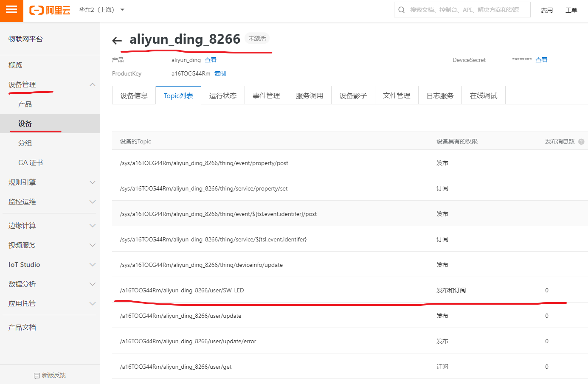Open 分组 in the sidebar

click(x=25, y=143)
